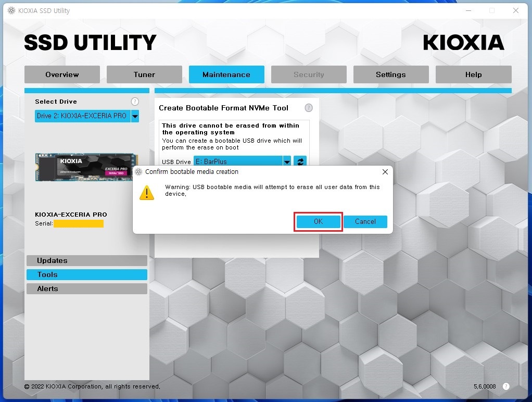Expand the Select Drive dropdown arrow
This screenshot has width=532, height=402.
tap(135, 116)
